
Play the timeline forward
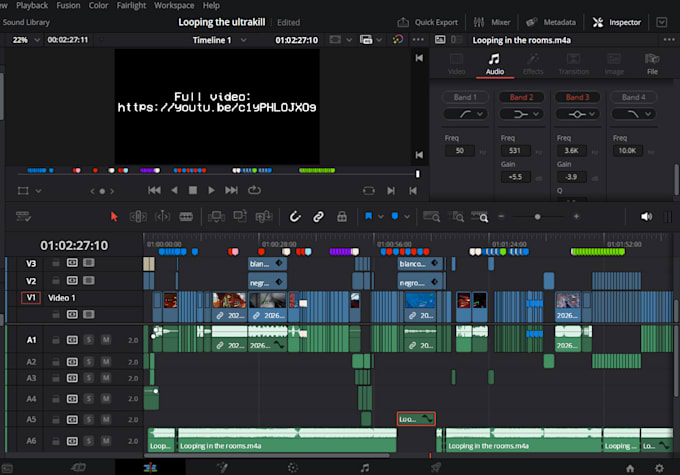click(x=211, y=190)
